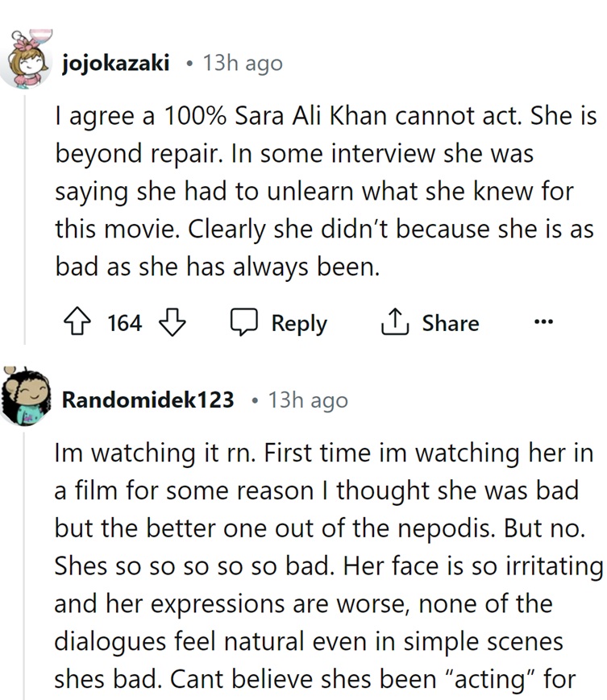Click the 164 vote count
Viewport: 607px width, 700px height.
tap(125, 323)
